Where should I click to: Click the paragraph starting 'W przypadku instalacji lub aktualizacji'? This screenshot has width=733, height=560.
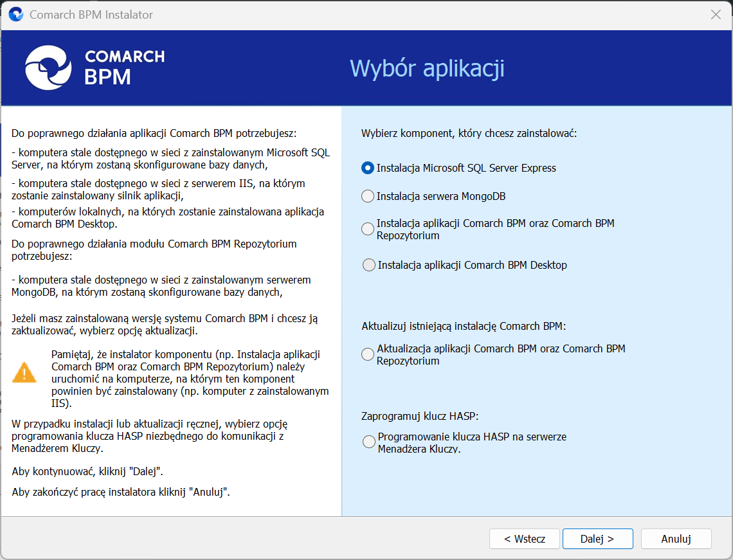coord(150,436)
